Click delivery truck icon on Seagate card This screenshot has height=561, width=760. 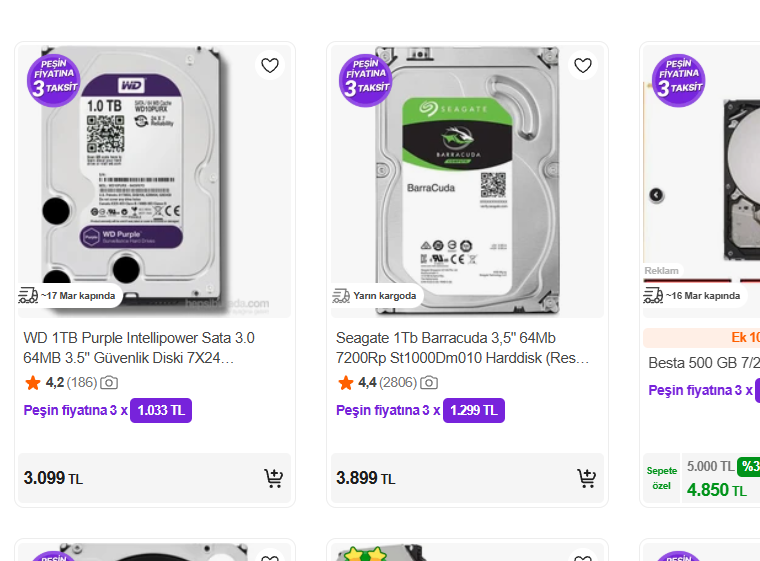click(341, 295)
